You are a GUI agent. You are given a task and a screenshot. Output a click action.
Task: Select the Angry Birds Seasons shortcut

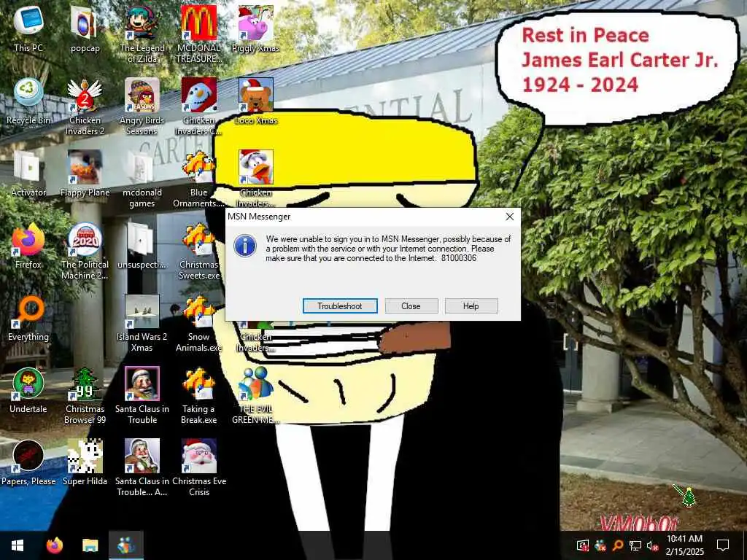(142, 106)
